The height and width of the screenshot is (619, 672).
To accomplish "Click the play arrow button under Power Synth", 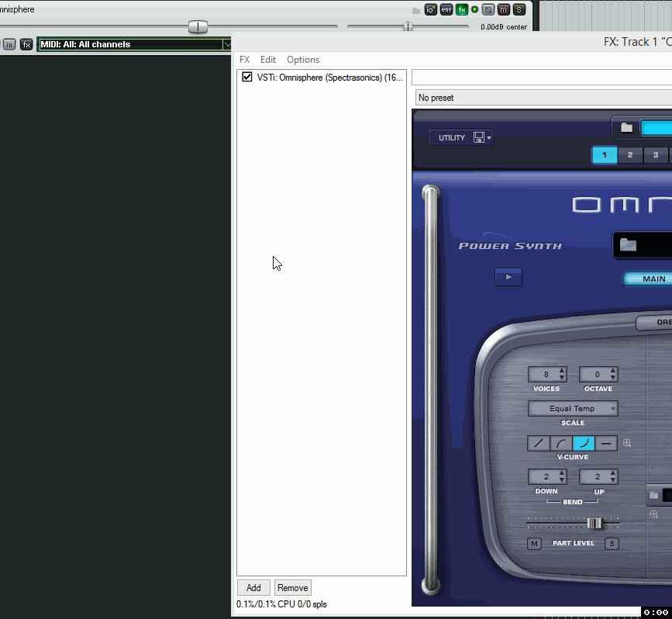I will coord(508,277).
